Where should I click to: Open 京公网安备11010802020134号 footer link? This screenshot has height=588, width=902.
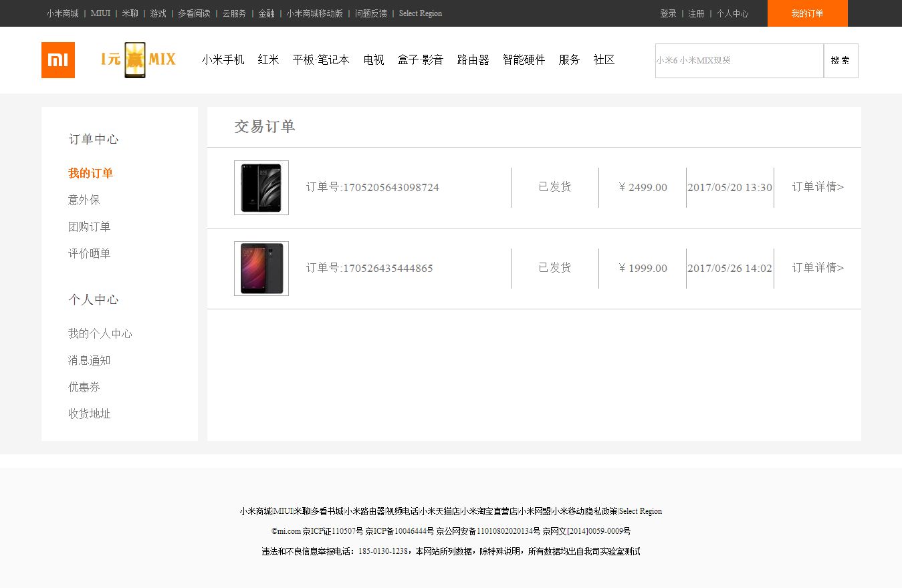click(488, 531)
